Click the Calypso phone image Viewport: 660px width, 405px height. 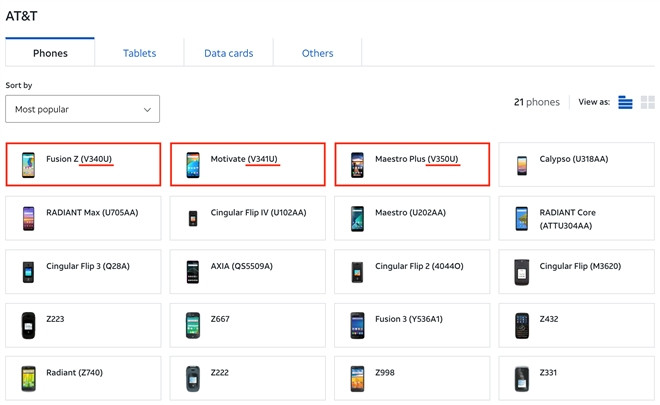tap(522, 165)
